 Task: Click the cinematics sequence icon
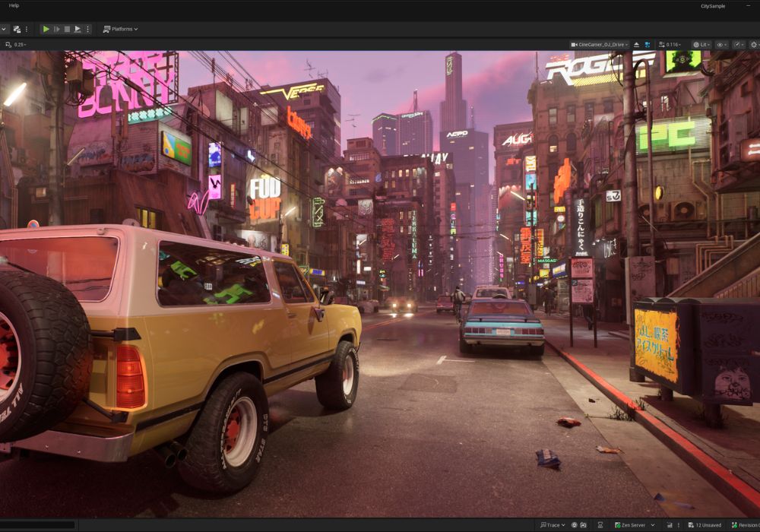coord(17,29)
